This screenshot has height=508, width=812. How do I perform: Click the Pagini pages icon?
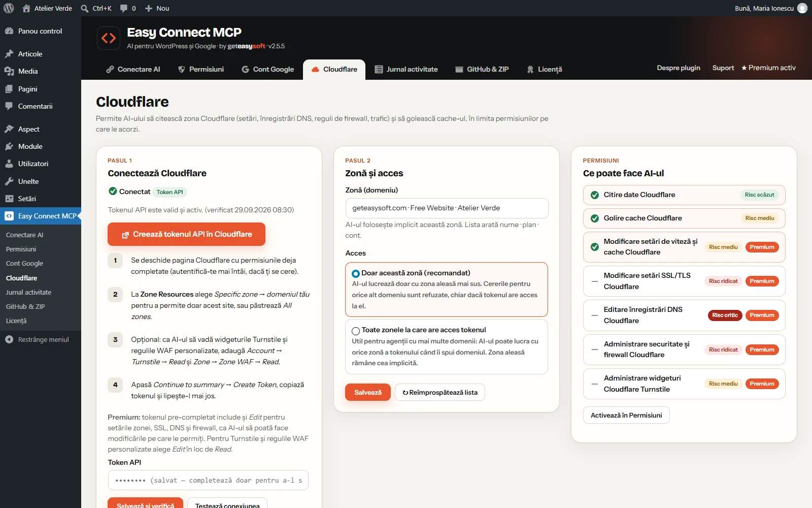click(x=9, y=89)
